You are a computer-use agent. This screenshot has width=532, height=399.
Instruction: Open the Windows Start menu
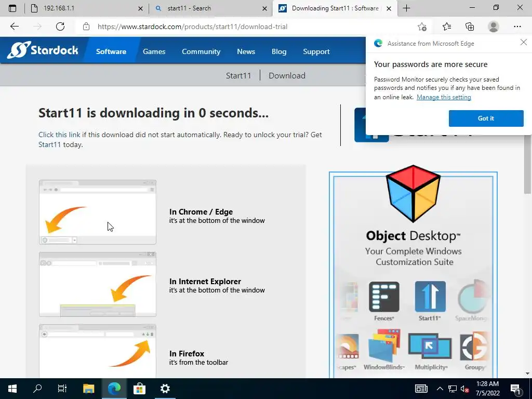[12, 389]
